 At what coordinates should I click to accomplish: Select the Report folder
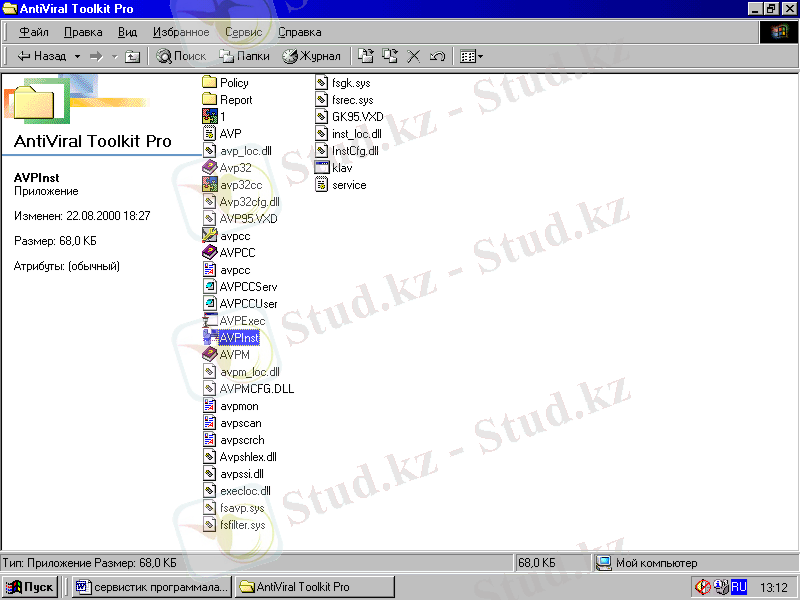click(x=228, y=100)
